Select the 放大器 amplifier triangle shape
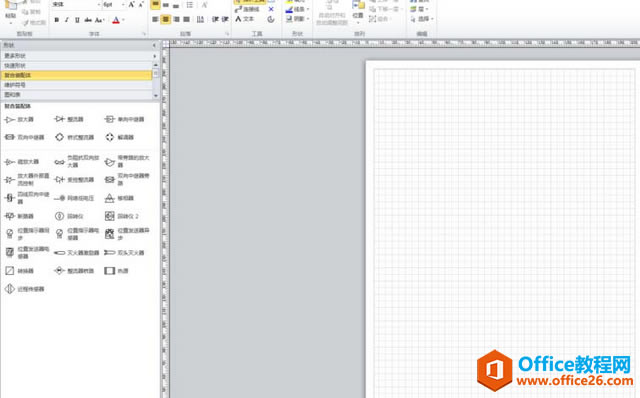 click(x=19, y=120)
